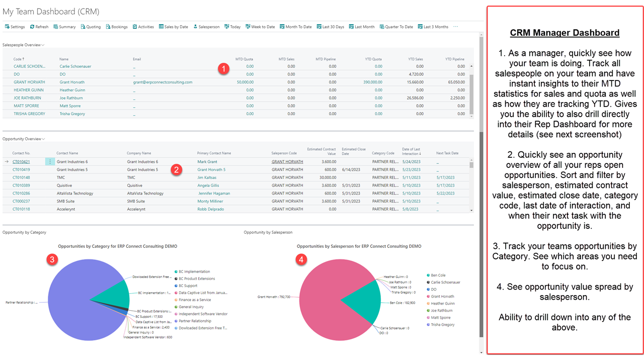Open the 5/24/2023 last interaction date

tap(412, 162)
